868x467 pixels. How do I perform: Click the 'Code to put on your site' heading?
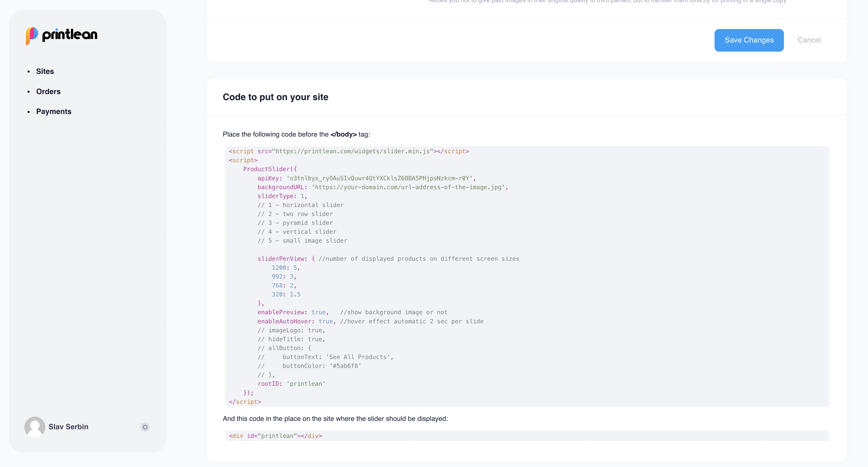pos(275,97)
